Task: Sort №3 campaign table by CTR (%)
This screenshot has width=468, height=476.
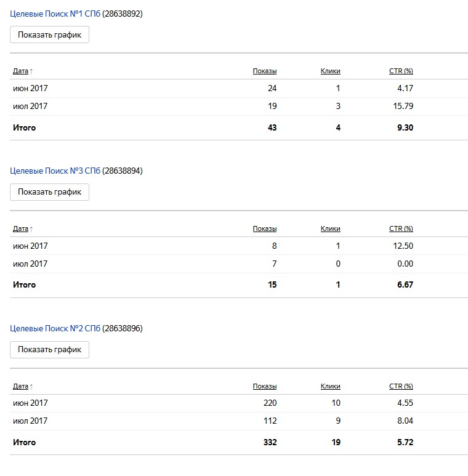Action: point(401,228)
